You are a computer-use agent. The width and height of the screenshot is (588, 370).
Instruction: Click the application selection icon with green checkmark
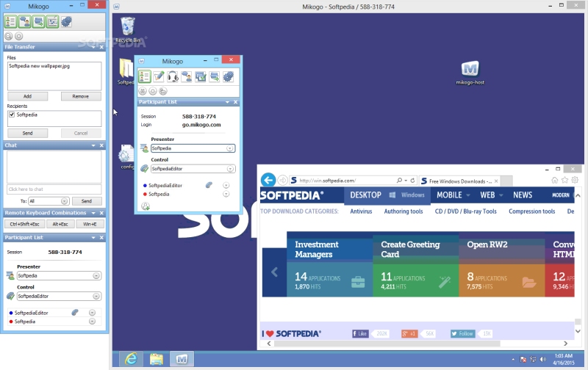[200, 76]
